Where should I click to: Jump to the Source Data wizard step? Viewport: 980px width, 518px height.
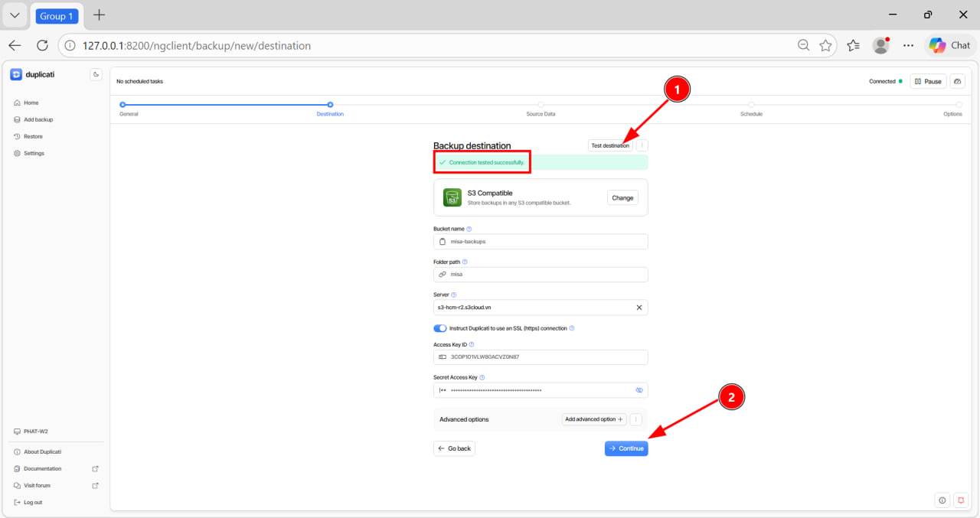coord(541,105)
